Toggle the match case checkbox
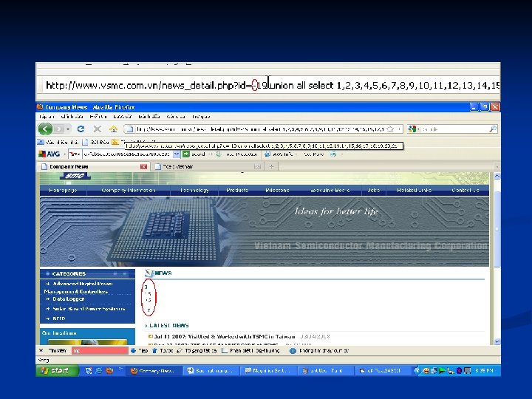The height and width of the screenshot is (399, 532). [x=225, y=350]
